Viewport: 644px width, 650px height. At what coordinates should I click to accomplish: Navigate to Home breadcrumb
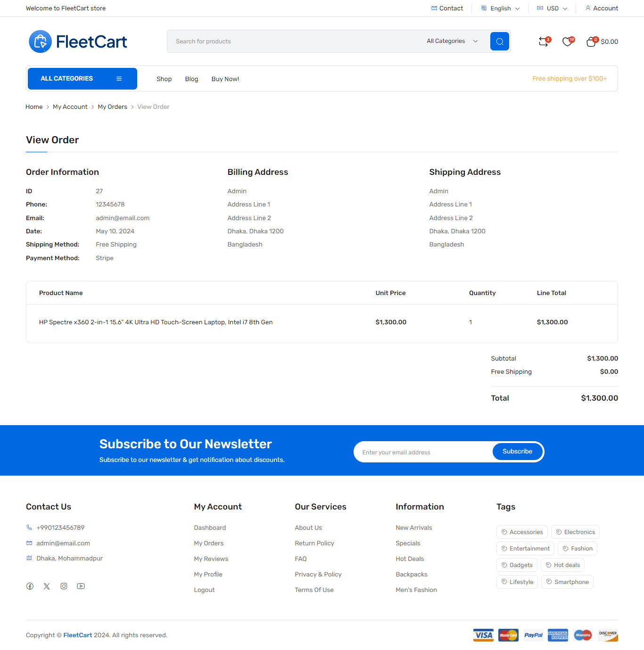point(34,107)
